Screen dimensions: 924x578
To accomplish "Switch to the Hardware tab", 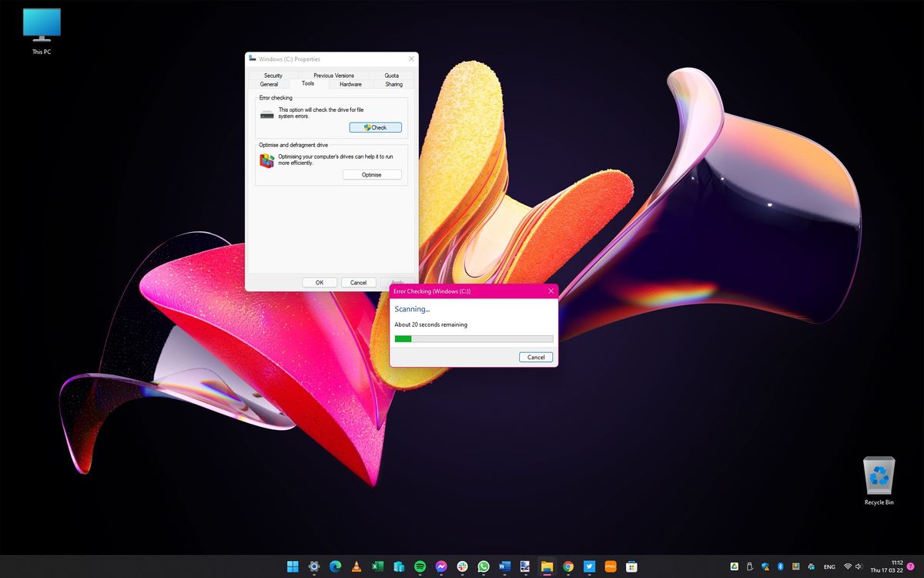I will point(350,84).
